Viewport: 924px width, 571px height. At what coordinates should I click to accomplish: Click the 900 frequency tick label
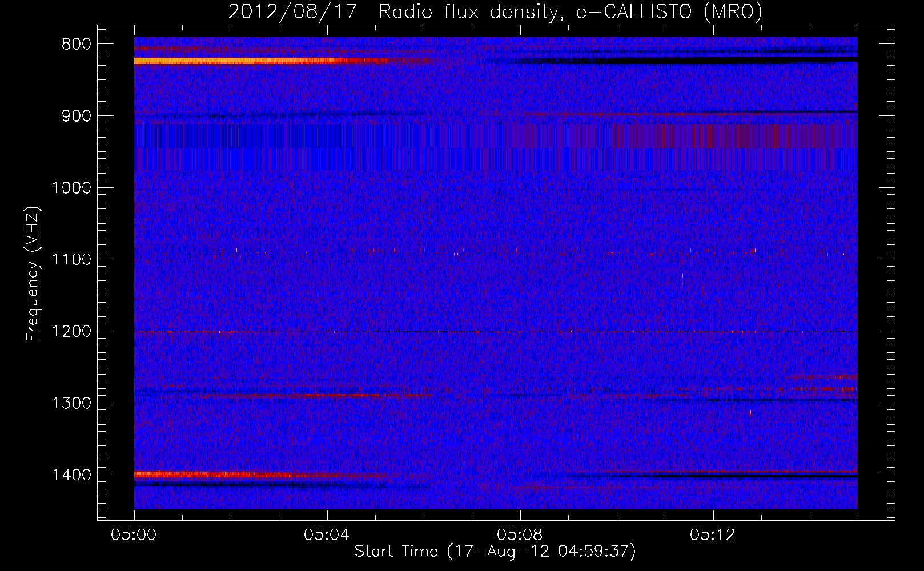pos(77,116)
